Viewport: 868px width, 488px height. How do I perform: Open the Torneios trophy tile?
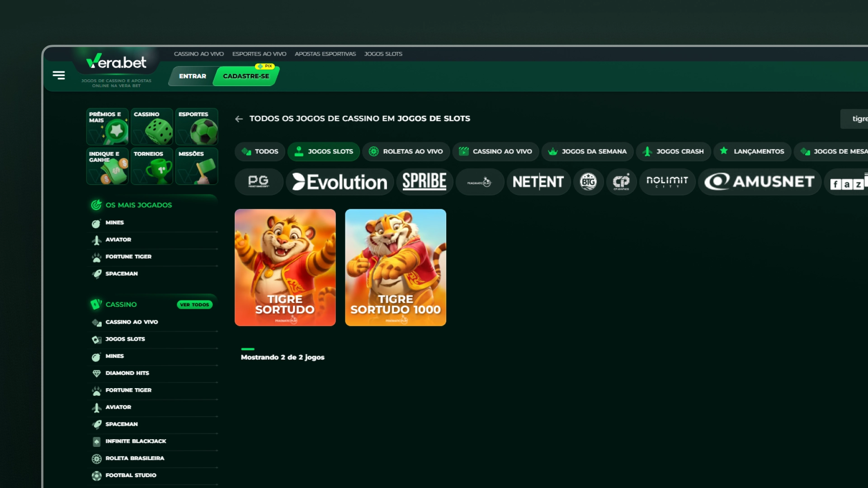point(152,166)
